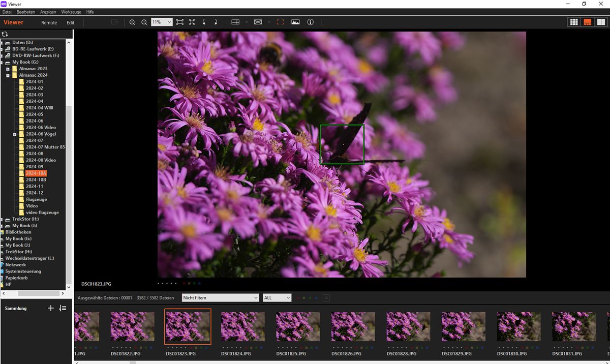Screen dimensions: 610x364
Task: Rotate the image counterclockwise
Action: [x=204, y=22]
